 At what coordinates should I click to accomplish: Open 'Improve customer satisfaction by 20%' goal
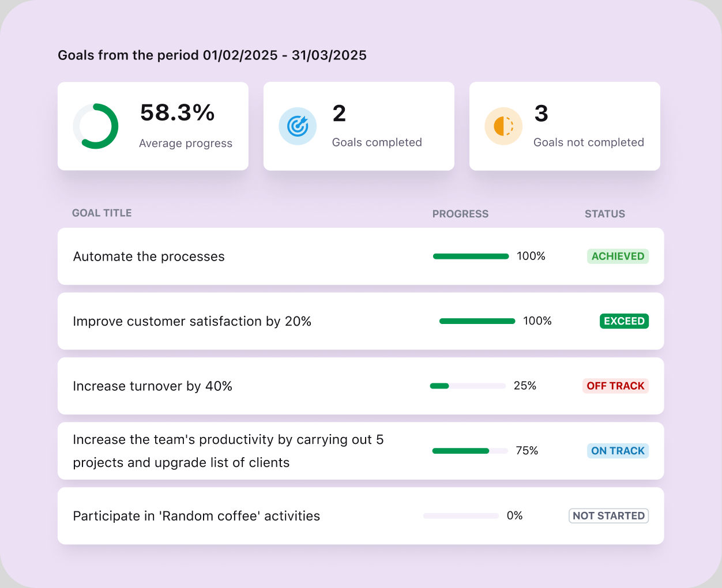192,322
